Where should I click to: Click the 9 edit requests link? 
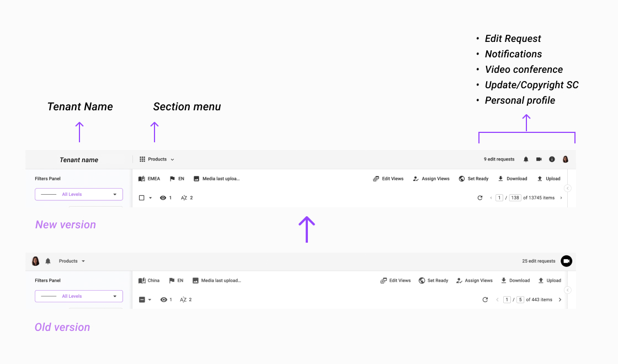(499, 159)
